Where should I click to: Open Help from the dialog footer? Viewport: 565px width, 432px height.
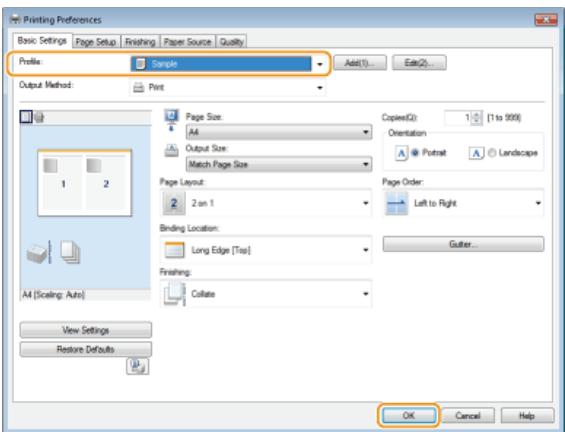[527, 416]
